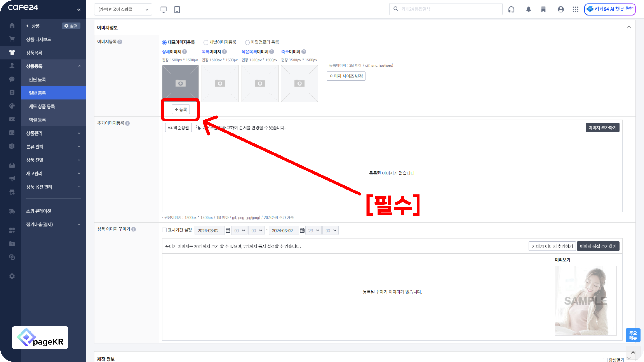
Task: Click the 이미지 사이즈 변경 button
Action: point(346,76)
